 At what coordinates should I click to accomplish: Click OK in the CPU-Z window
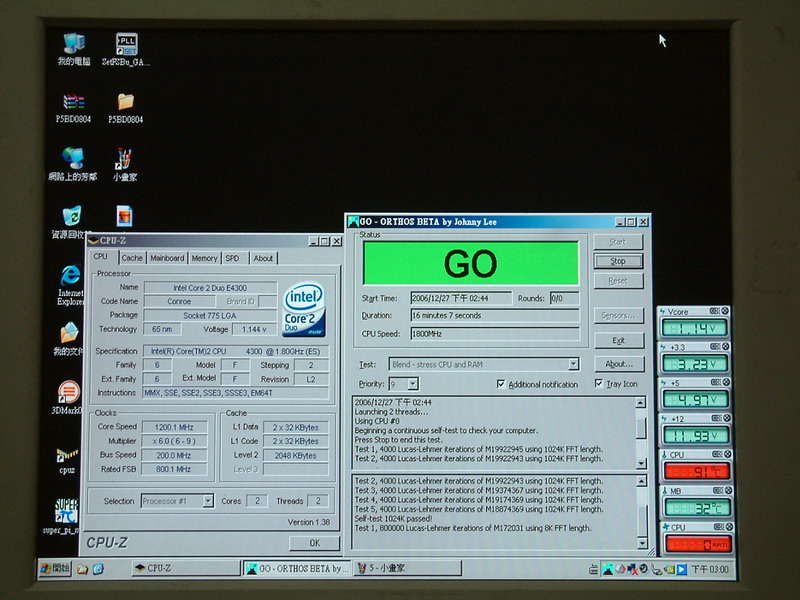[315, 543]
